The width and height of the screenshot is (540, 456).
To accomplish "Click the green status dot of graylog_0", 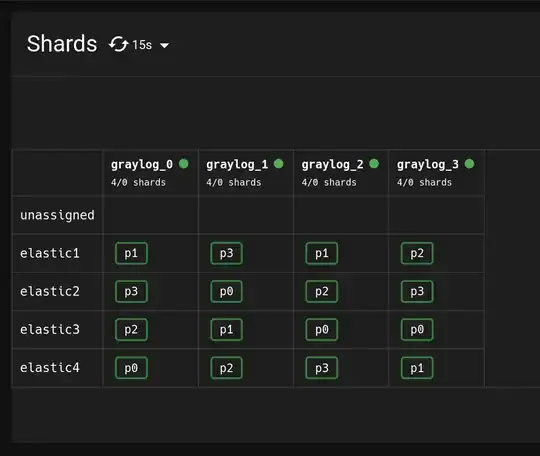I will (184, 164).
